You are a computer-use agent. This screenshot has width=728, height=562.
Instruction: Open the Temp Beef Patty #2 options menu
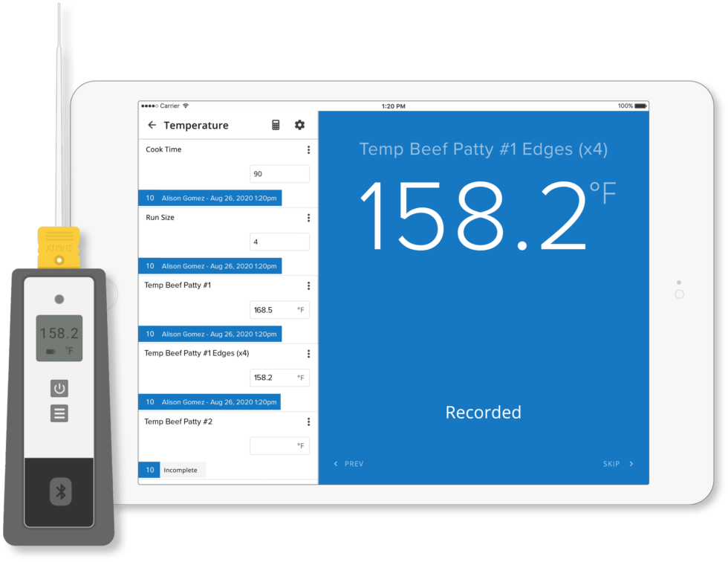pyautogui.click(x=308, y=421)
